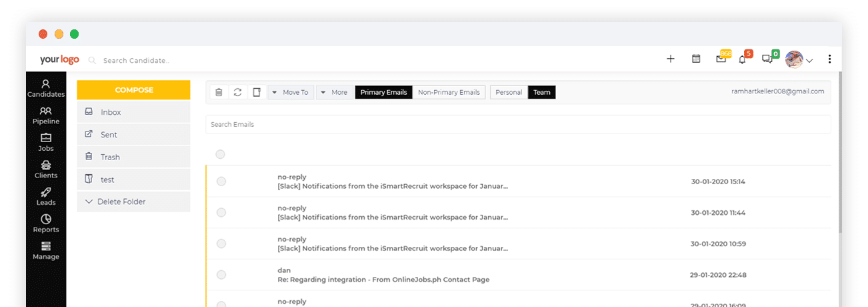Click the plus add icon in header

[671, 59]
